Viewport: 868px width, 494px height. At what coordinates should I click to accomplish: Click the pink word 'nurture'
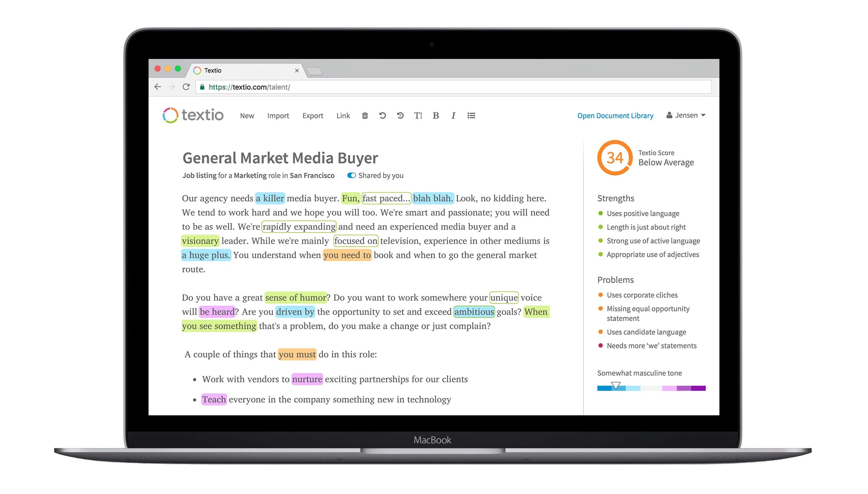pos(307,379)
